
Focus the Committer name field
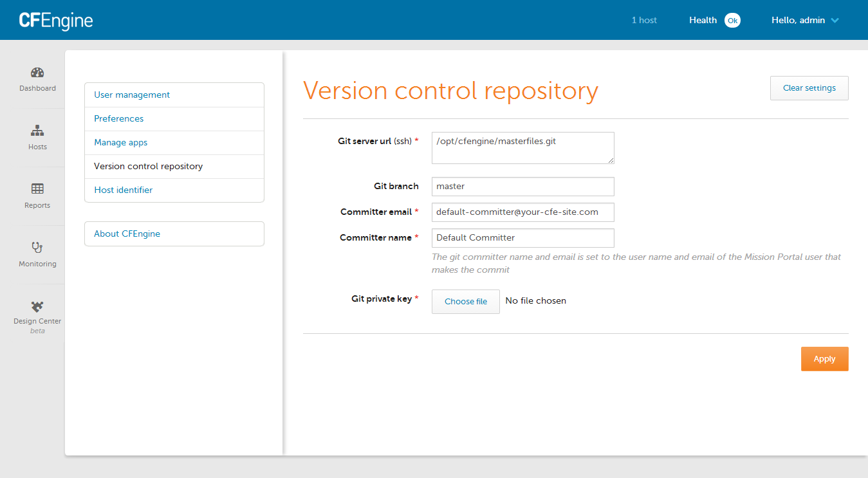click(x=523, y=238)
